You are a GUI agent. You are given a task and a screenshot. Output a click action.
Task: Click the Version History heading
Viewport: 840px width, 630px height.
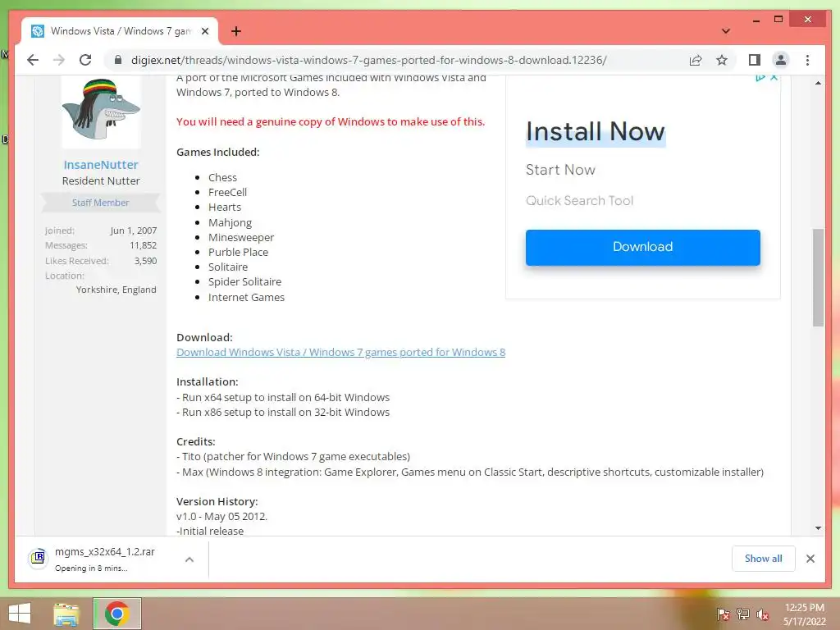pos(217,502)
